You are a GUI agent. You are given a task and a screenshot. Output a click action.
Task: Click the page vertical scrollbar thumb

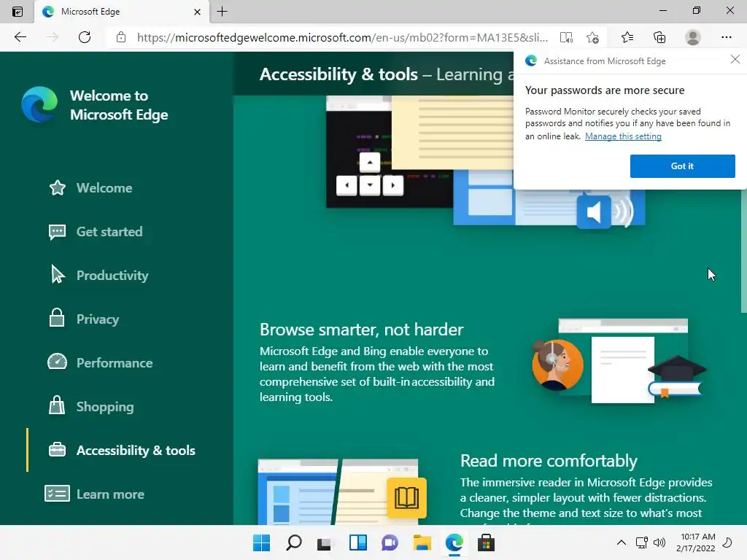743,250
